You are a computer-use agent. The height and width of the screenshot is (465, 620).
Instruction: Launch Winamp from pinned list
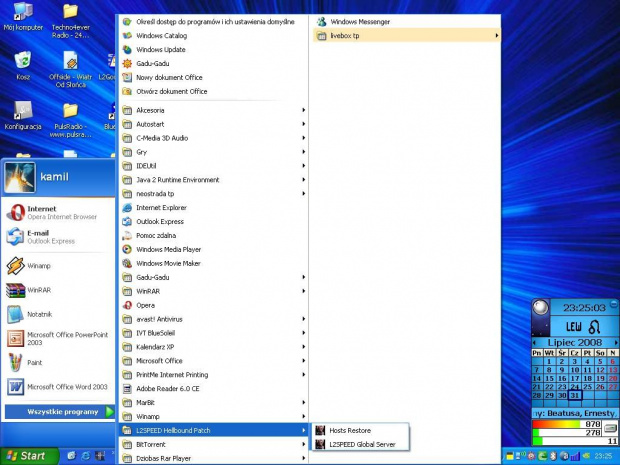[x=58, y=266]
